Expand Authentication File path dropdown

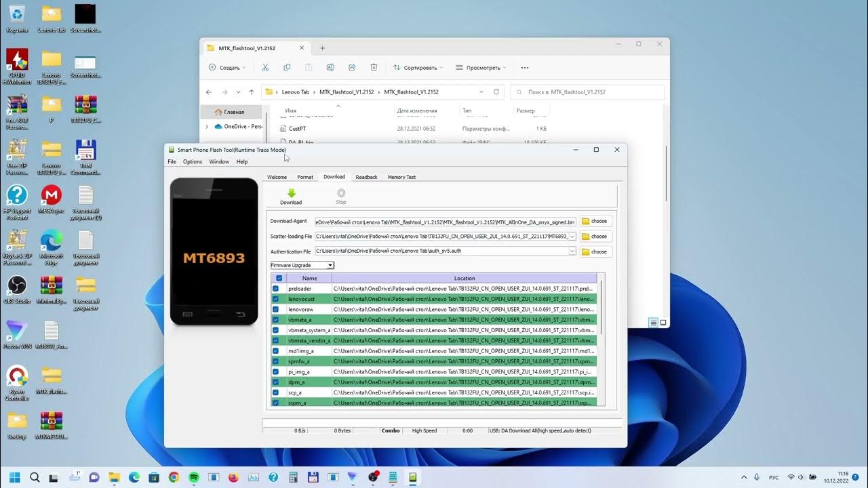(572, 251)
